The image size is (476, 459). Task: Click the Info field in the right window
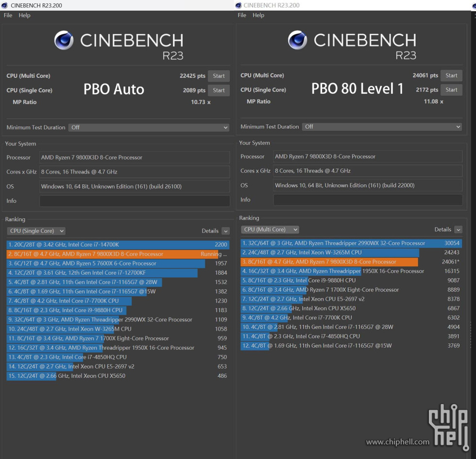click(368, 200)
